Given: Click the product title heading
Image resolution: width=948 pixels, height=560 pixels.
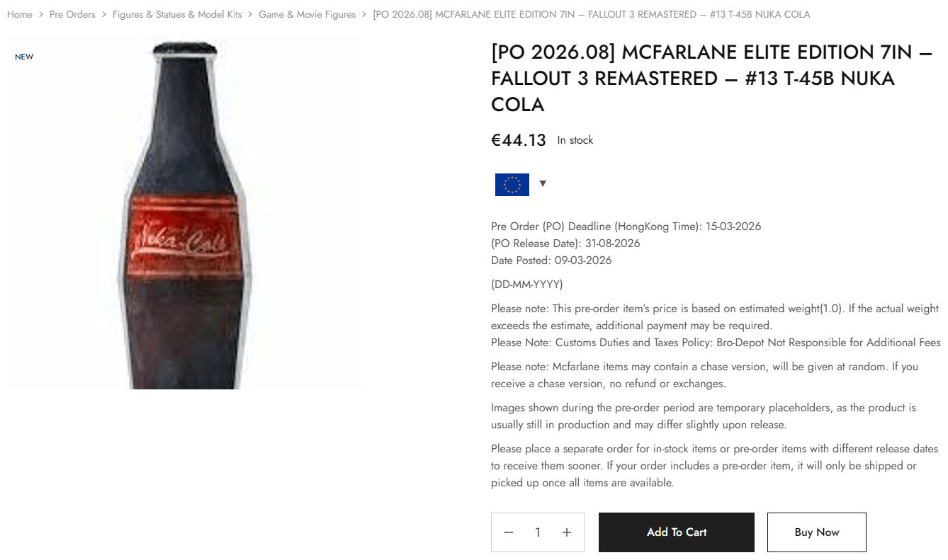Looking at the screenshot, I should [711, 78].
